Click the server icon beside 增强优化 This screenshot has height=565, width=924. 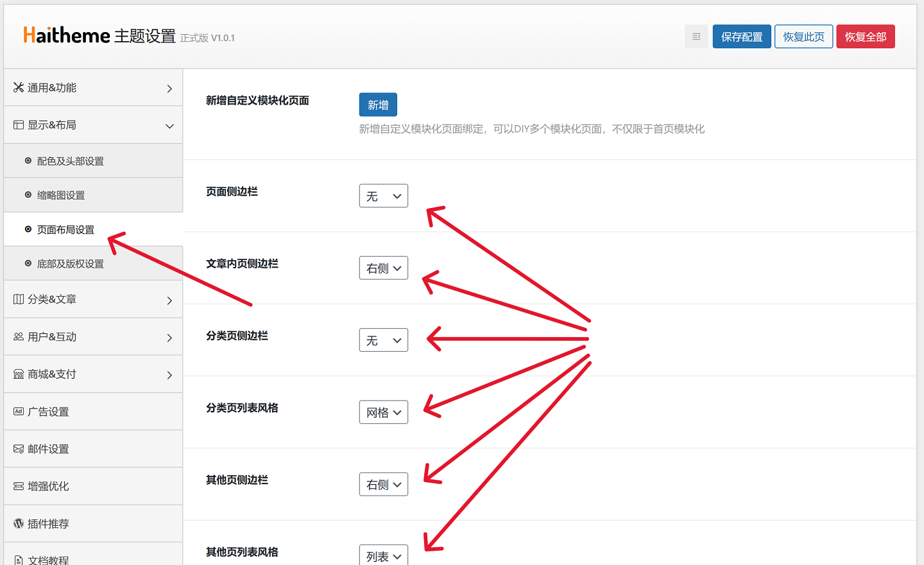[19, 486]
